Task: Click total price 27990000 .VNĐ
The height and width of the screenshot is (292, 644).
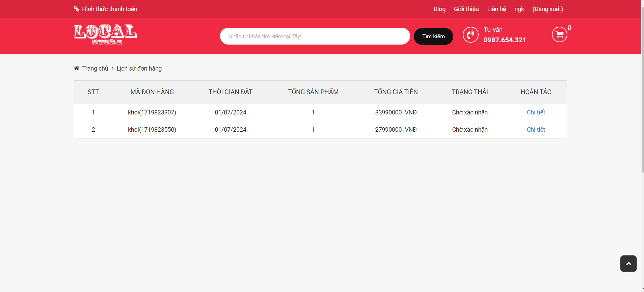Action: point(396,130)
